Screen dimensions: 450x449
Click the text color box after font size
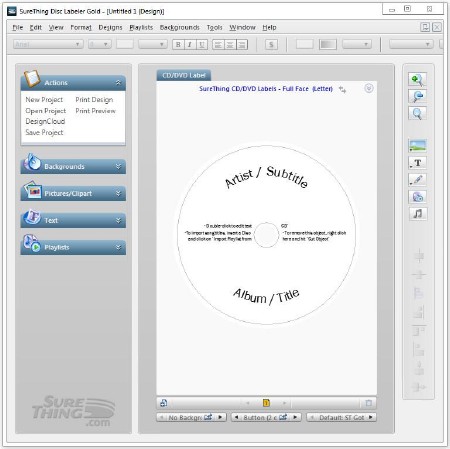(x=125, y=44)
